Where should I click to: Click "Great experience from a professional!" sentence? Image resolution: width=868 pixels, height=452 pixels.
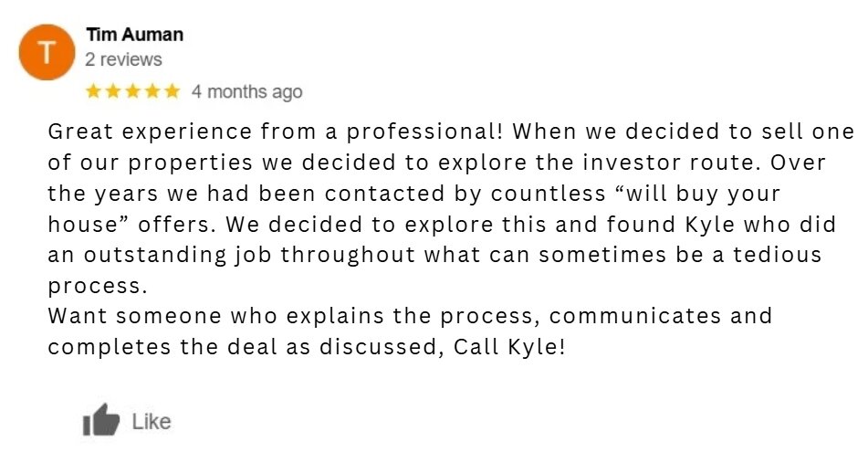[x=275, y=131]
